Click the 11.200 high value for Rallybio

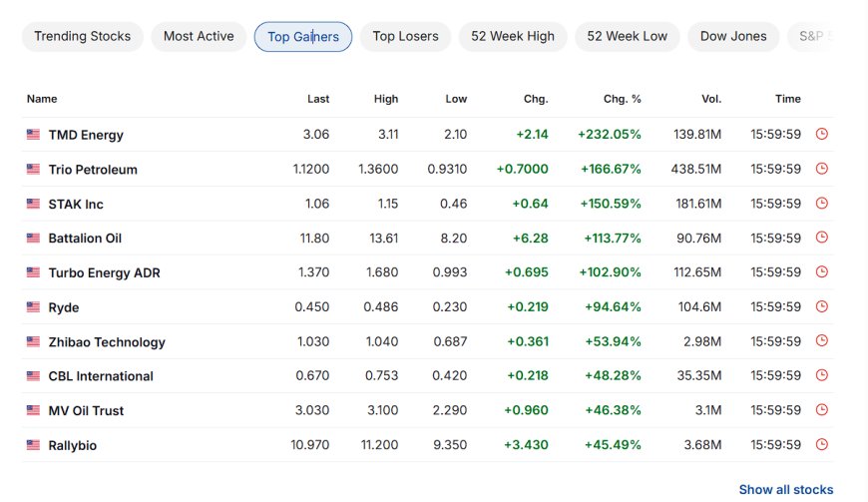pos(380,444)
